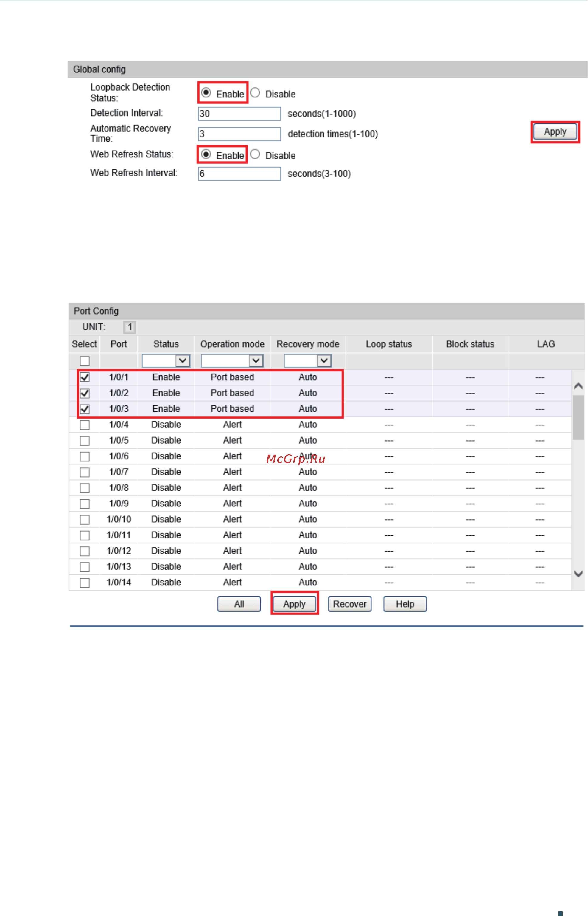Click the Help button
The image size is (588, 917).
[x=405, y=604]
